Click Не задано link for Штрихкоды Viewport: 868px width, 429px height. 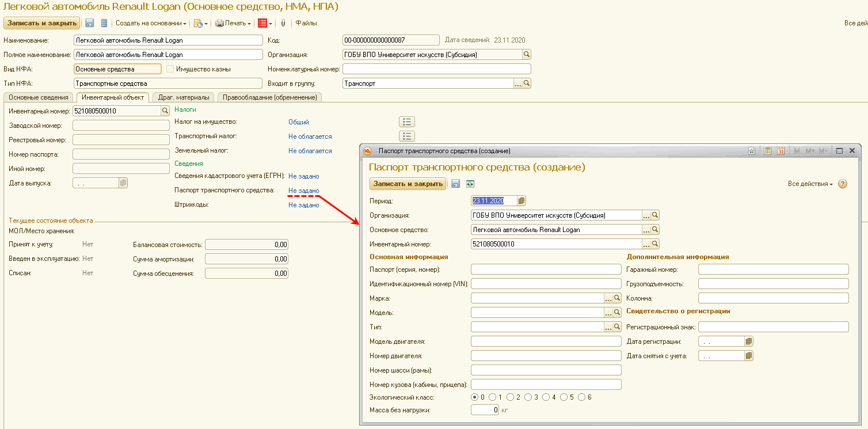[304, 205]
